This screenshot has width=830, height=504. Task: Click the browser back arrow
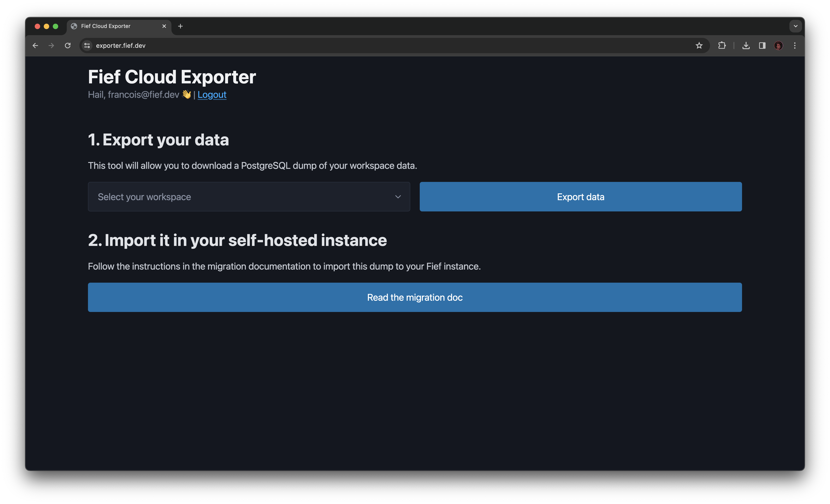pos(35,46)
